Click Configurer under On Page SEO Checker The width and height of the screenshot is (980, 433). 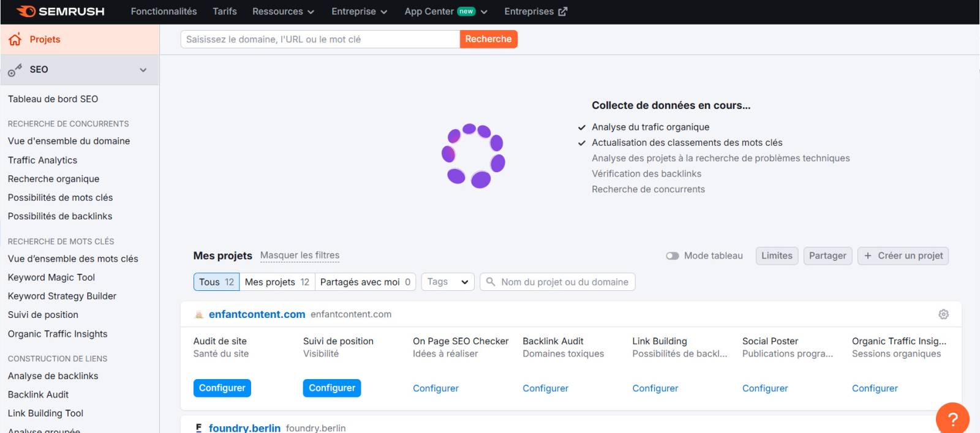coord(435,388)
